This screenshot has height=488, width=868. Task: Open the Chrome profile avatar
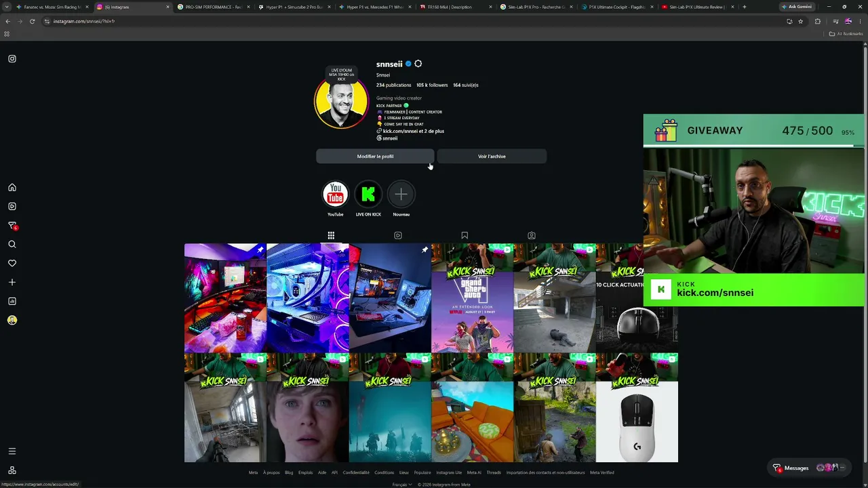[x=848, y=21]
